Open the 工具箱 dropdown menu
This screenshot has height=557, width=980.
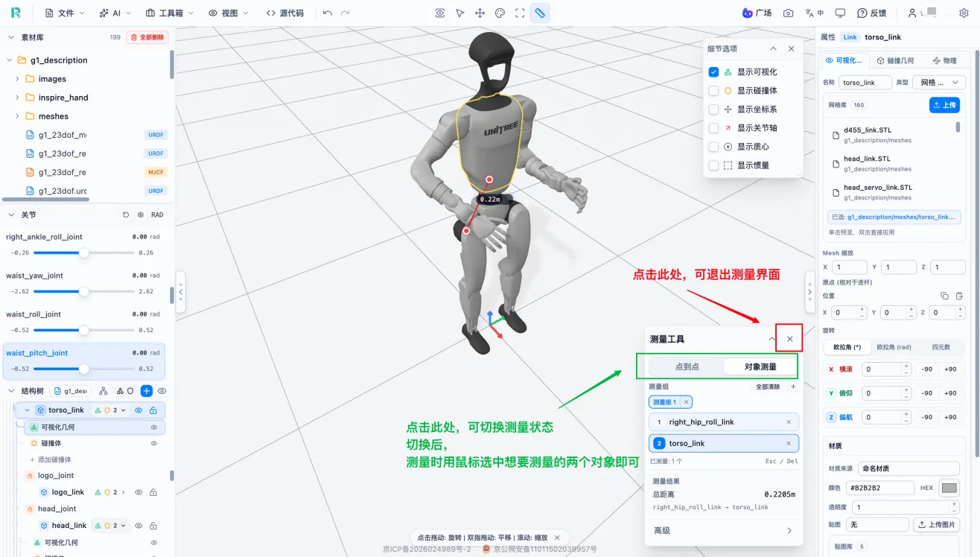click(169, 13)
